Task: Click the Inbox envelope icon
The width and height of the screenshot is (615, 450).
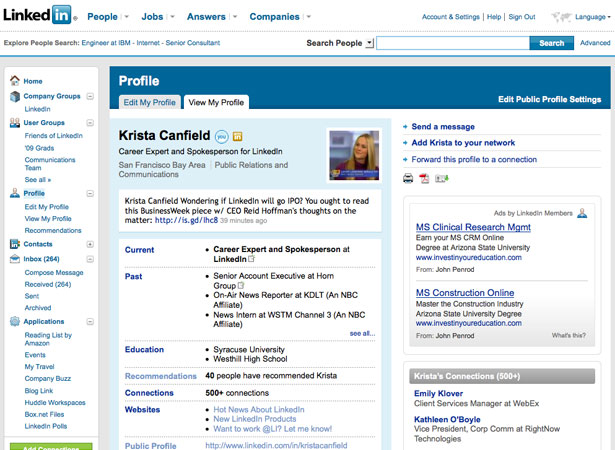Action: pyautogui.click(x=15, y=259)
